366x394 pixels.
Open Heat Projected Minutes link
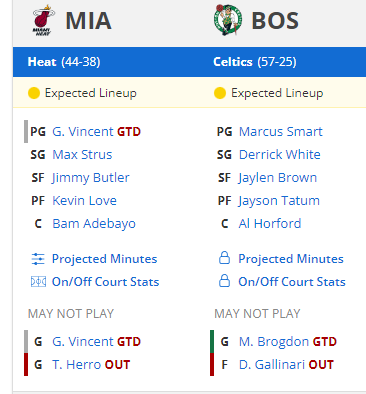point(104,259)
